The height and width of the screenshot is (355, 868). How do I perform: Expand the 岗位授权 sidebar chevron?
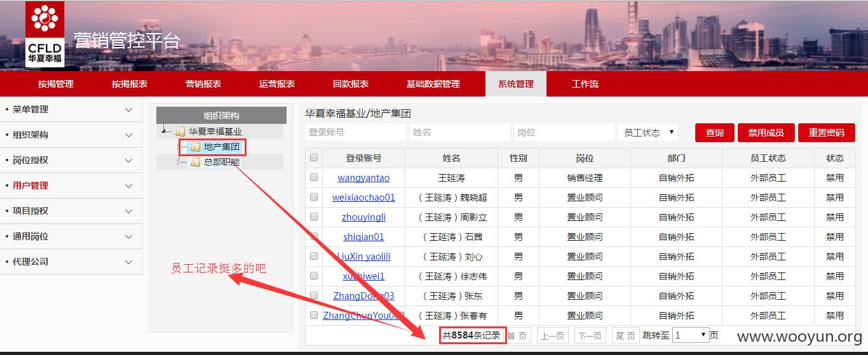click(x=129, y=161)
